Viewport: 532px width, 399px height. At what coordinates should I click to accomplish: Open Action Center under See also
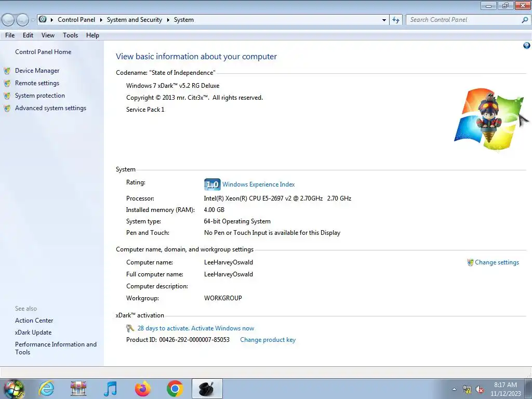34,321
